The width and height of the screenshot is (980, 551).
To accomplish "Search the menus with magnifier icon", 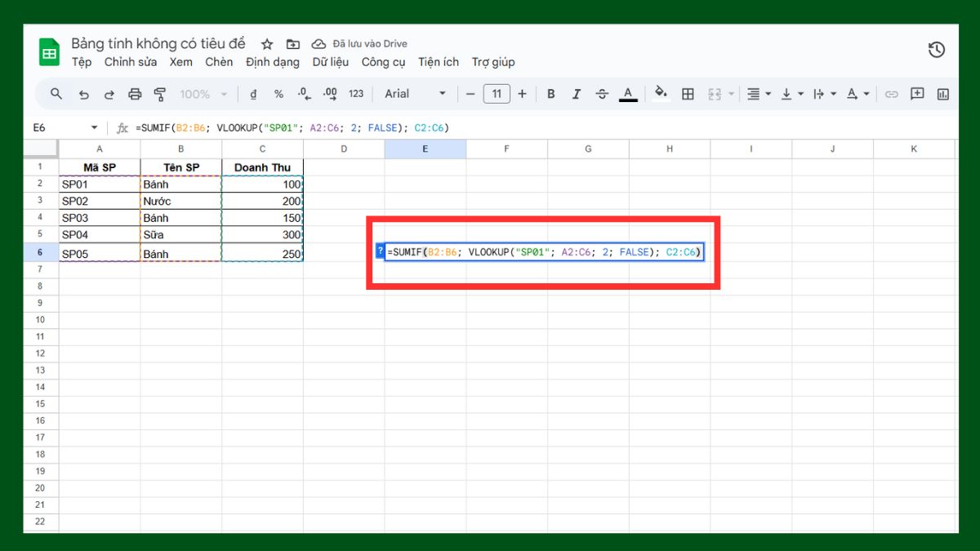I will (x=56, y=94).
